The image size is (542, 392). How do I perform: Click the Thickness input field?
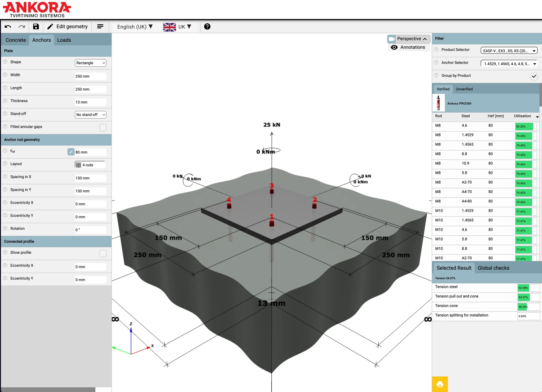(x=90, y=102)
